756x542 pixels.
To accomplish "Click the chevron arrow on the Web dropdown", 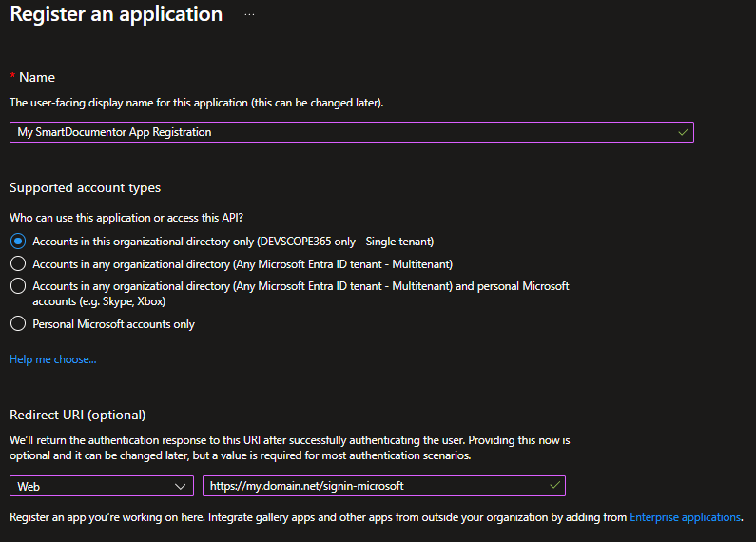I will [182, 486].
